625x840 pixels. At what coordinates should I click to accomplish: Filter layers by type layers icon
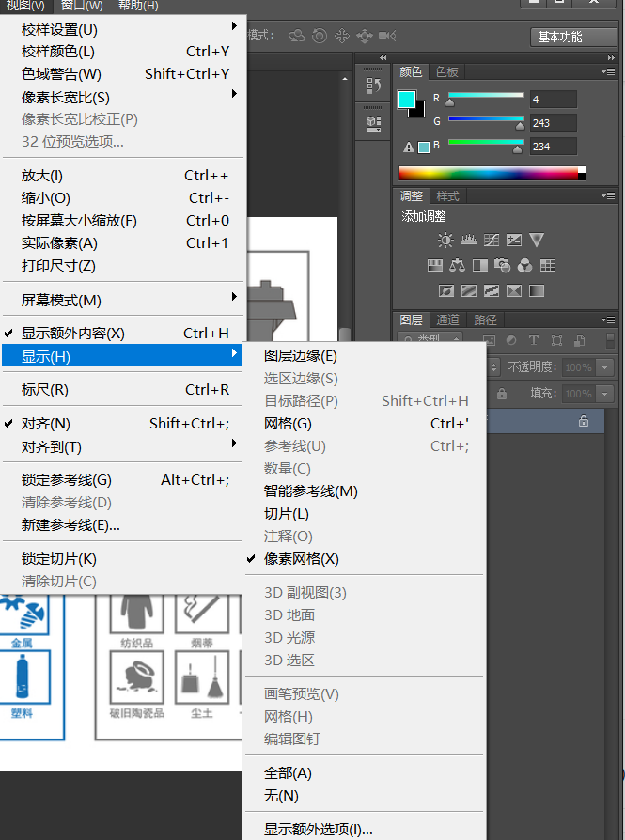(533, 340)
